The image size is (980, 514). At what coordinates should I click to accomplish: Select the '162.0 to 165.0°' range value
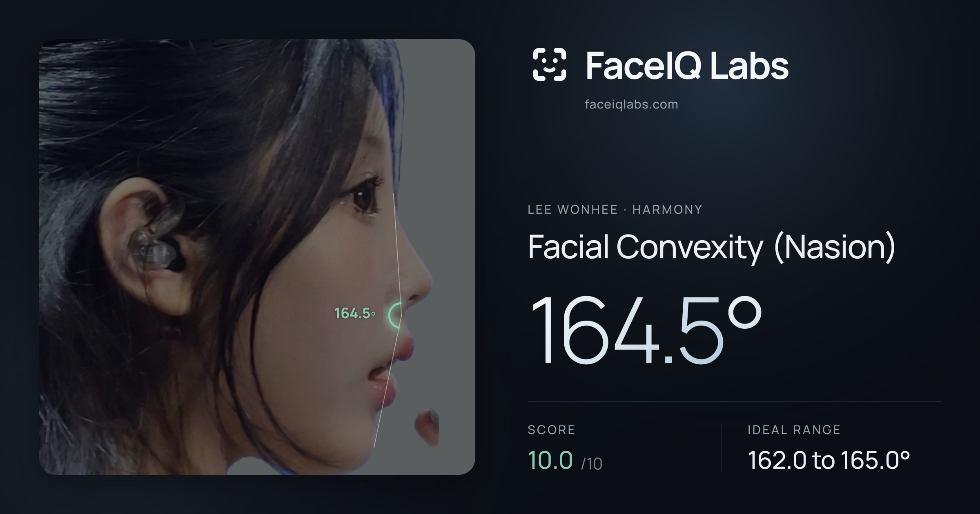(x=829, y=460)
